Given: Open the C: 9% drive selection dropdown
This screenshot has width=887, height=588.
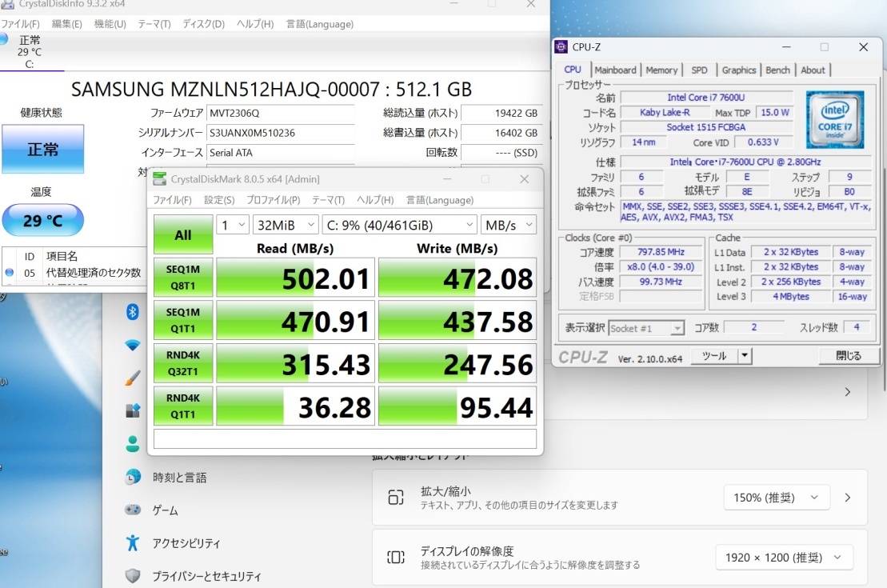Looking at the screenshot, I should tap(400, 226).
